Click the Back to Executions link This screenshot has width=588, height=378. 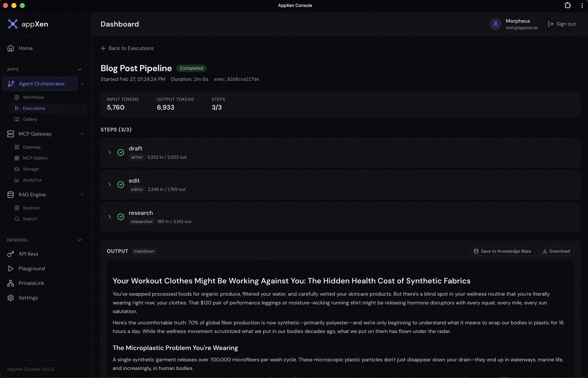coord(127,48)
